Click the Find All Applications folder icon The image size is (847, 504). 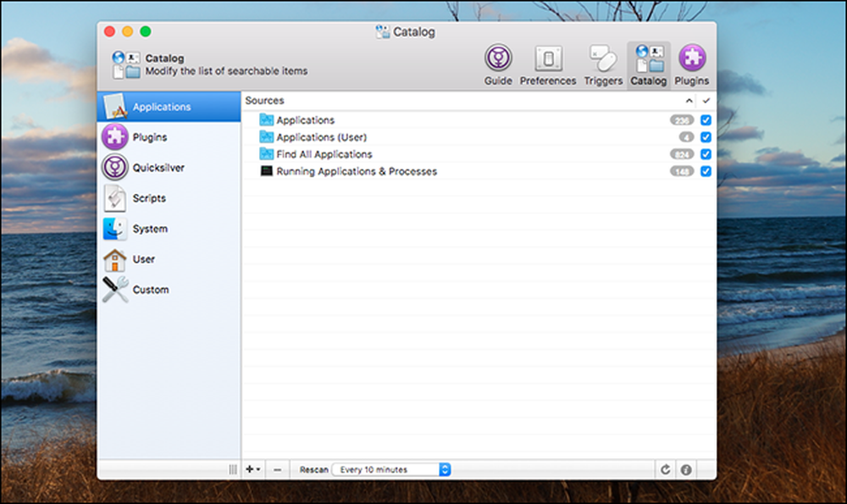click(266, 153)
